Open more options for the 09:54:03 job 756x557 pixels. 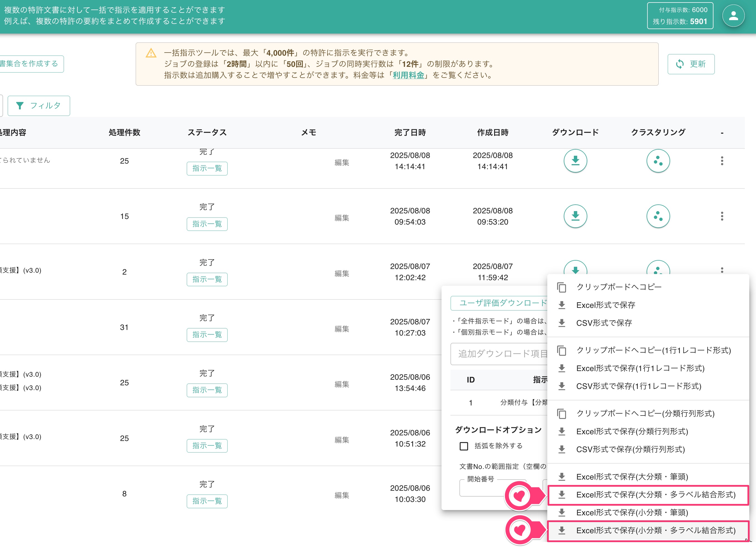click(x=722, y=216)
